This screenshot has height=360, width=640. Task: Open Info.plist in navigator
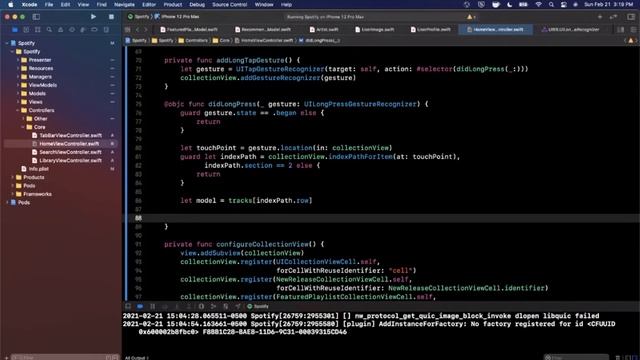(x=39, y=169)
